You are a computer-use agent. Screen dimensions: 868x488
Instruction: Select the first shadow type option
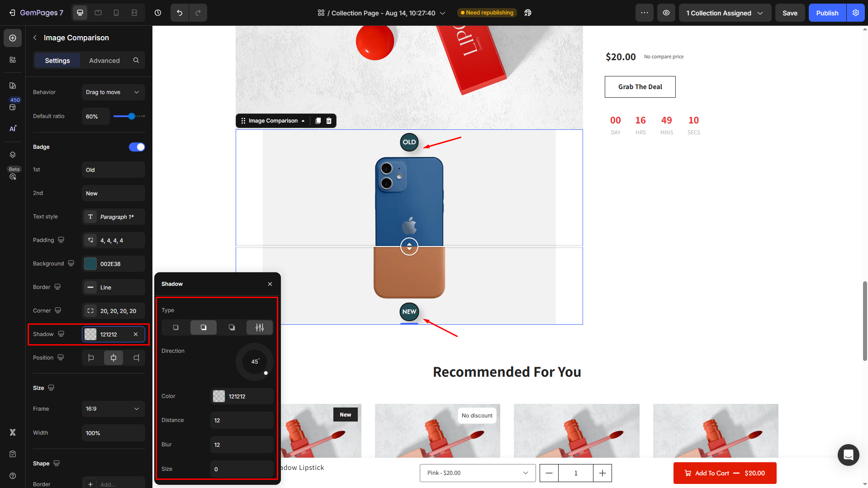point(175,327)
